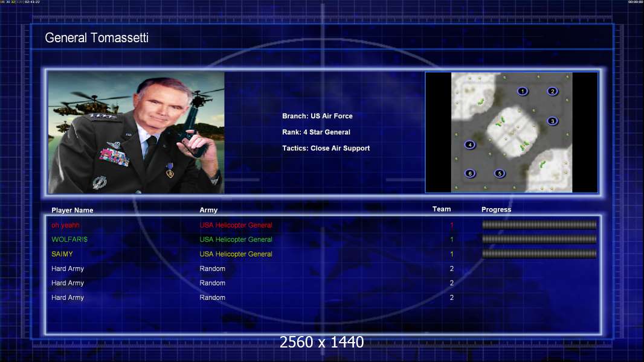Click team number 1 in oh yeahh row

tap(452, 225)
